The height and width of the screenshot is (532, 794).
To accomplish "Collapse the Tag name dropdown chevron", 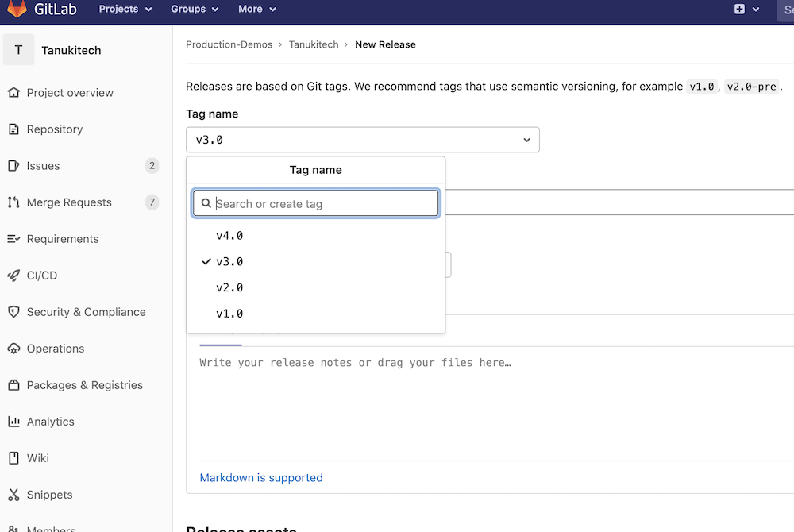I will [x=526, y=139].
